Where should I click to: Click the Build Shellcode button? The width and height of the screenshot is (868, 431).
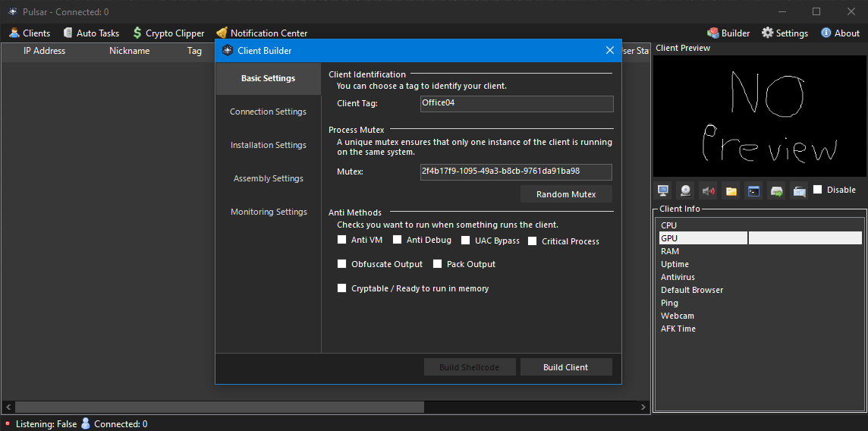point(470,367)
